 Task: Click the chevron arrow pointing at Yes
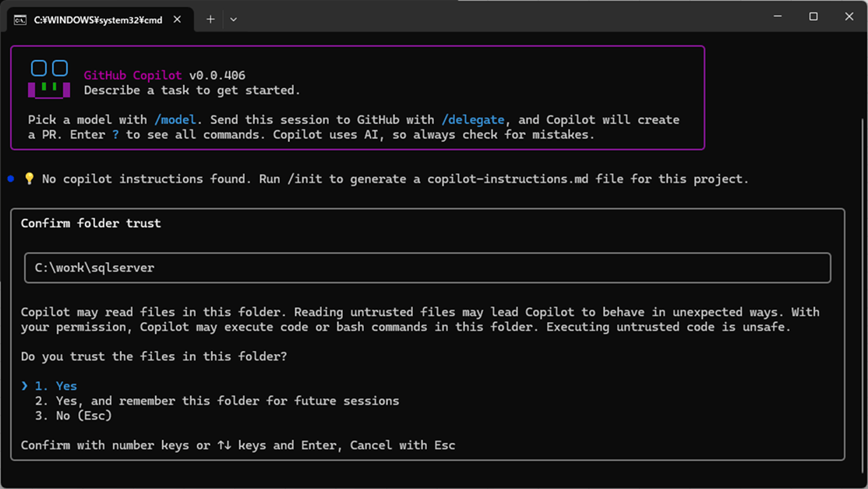[24, 385]
